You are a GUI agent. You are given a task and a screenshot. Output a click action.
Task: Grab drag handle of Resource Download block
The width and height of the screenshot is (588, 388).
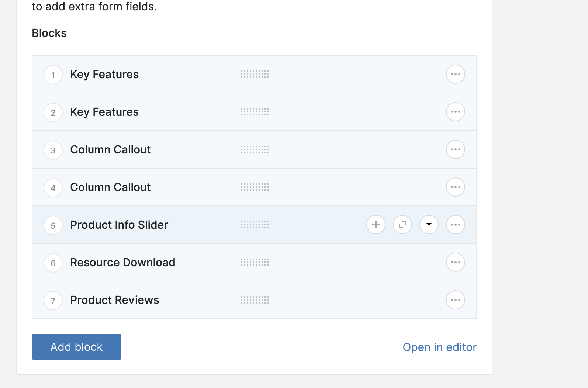(x=255, y=262)
